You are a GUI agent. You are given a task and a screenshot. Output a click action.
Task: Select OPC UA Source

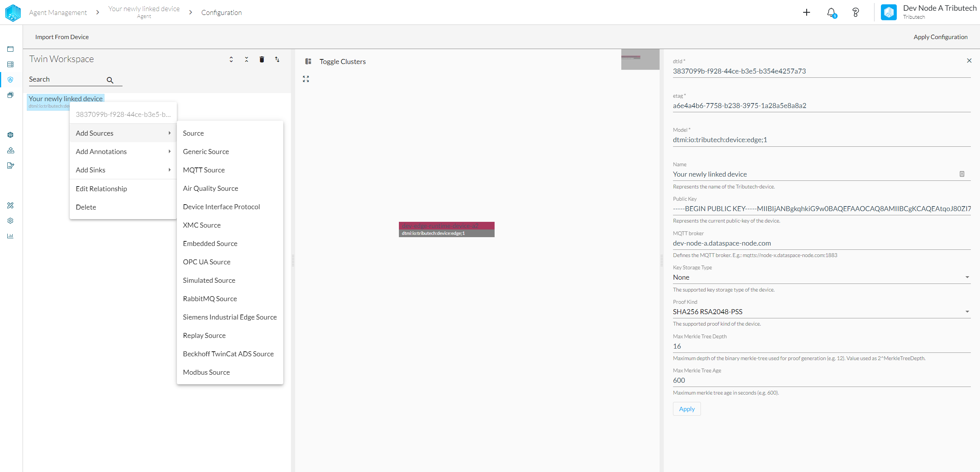230,262
